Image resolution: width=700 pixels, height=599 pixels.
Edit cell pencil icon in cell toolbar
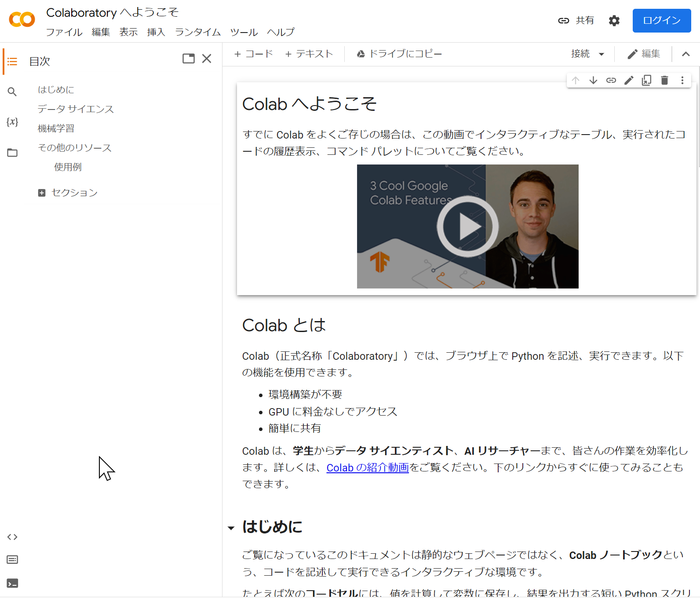coord(629,80)
